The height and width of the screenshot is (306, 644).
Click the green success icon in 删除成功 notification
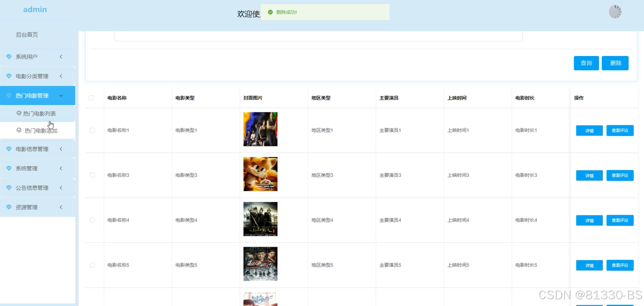270,12
